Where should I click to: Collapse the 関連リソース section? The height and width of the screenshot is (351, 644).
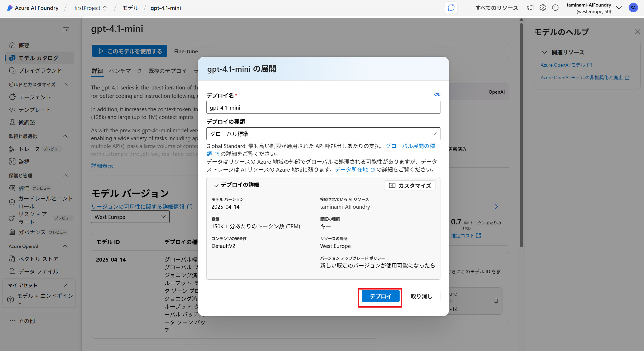(545, 52)
